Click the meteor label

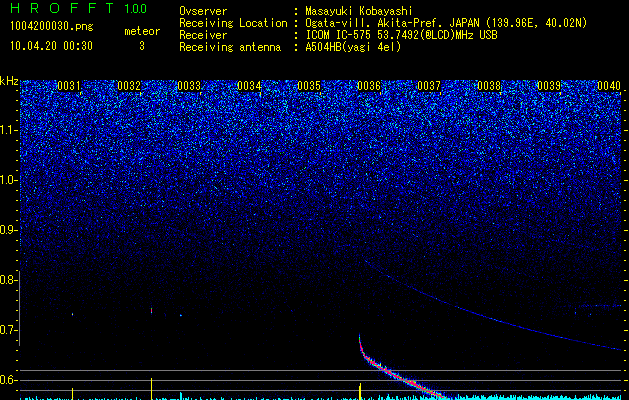click(142, 31)
